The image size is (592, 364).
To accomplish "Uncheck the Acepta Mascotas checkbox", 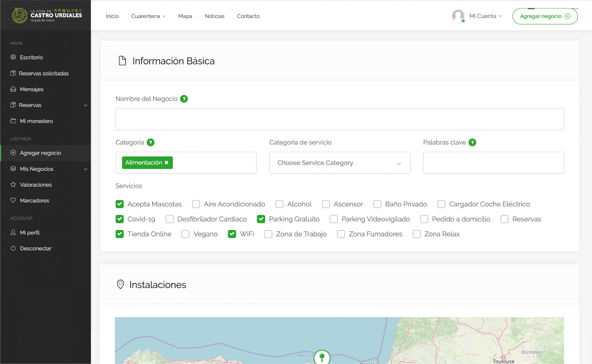I will click(x=120, y=204).
